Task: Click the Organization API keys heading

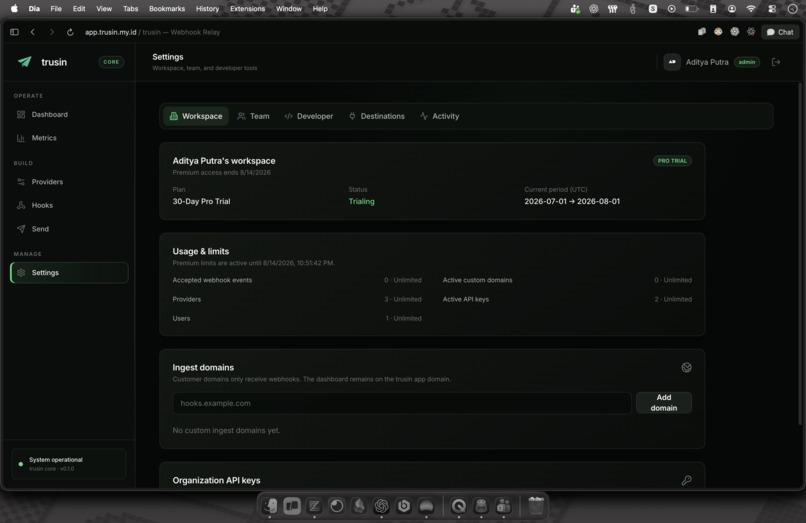Action: click(216, 480)
